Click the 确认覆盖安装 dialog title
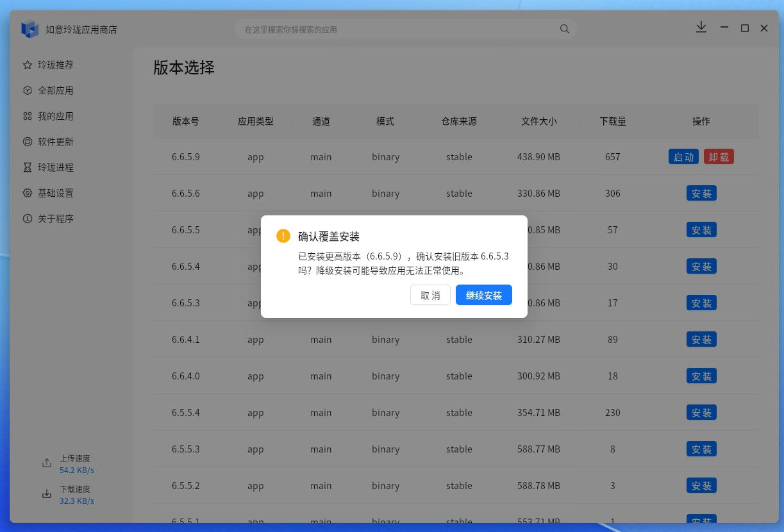 pyautogui.click(x=329, y=237)
